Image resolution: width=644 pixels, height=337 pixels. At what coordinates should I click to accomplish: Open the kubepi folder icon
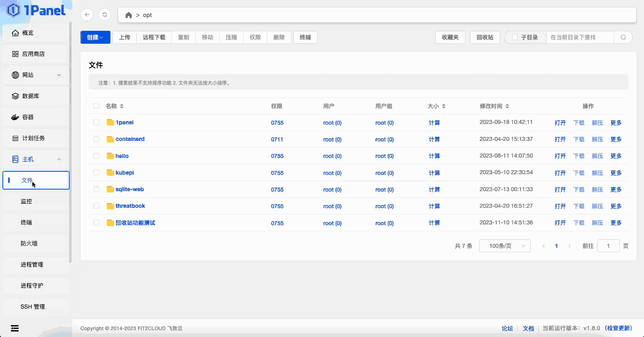(x=110, y=173)
